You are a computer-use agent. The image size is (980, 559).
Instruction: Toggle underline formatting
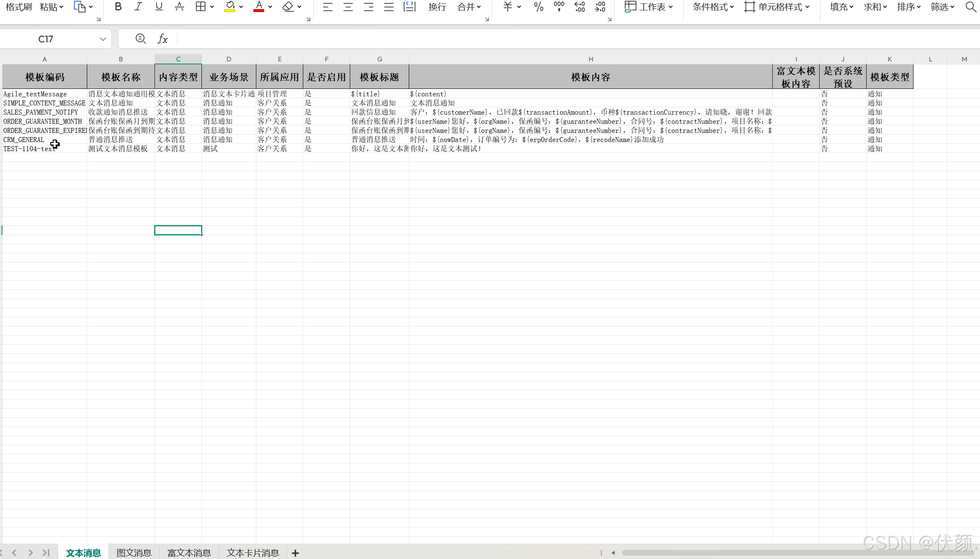159,7
